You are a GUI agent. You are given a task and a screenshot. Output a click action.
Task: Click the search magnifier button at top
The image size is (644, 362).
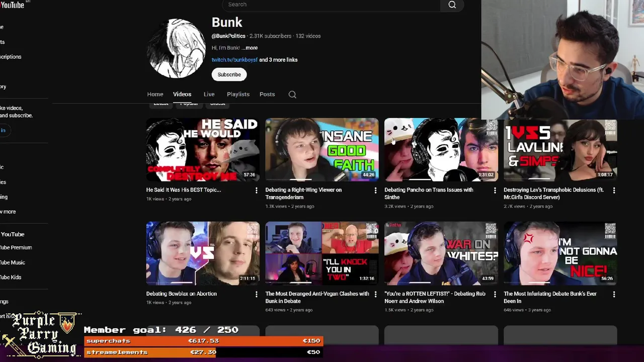(452, 5)
